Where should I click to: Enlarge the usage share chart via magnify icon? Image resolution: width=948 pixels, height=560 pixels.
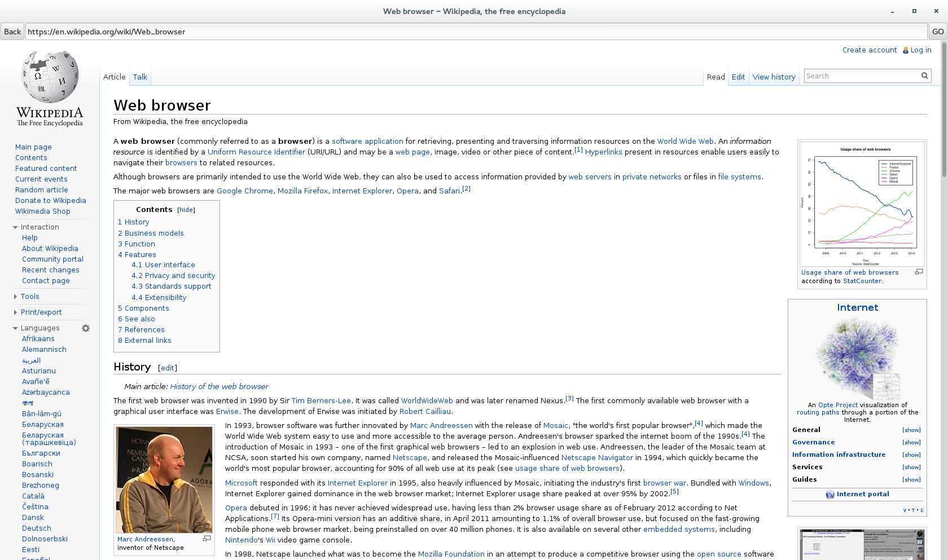click(x=919, y=272)
